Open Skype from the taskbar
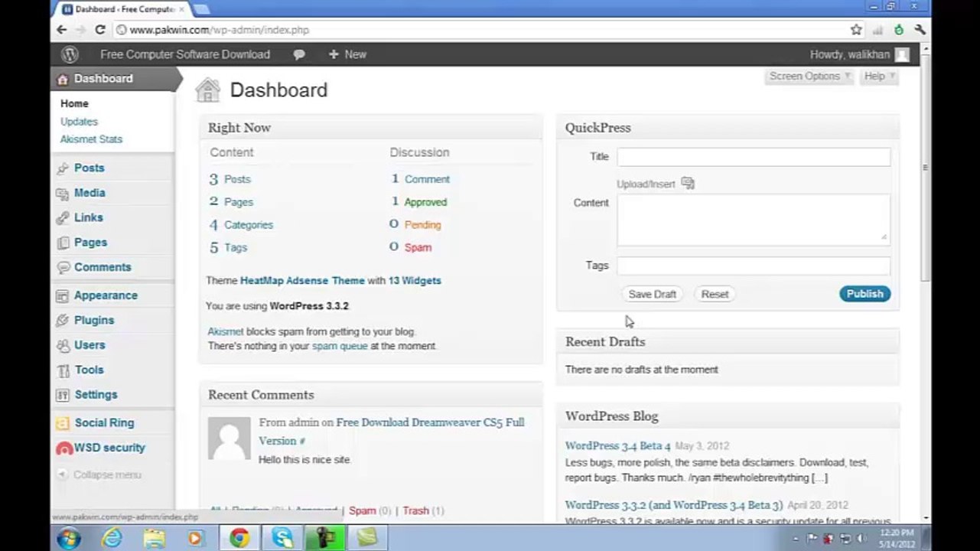The width and height of the screenshot is (980, 551). 282,538
